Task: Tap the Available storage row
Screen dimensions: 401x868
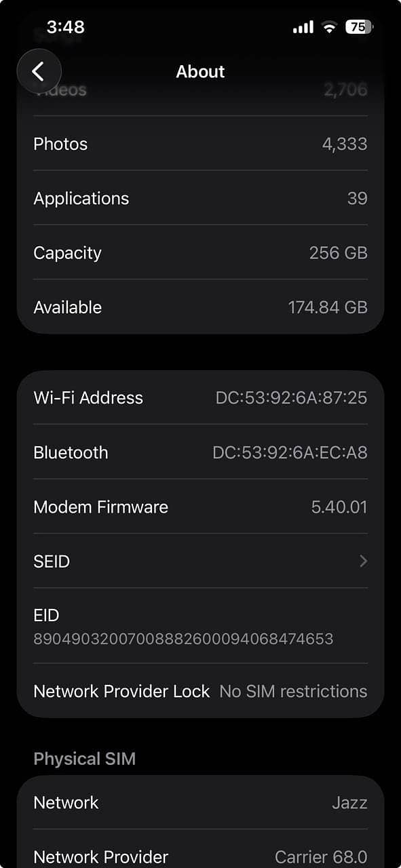Action: click(200, 307)
